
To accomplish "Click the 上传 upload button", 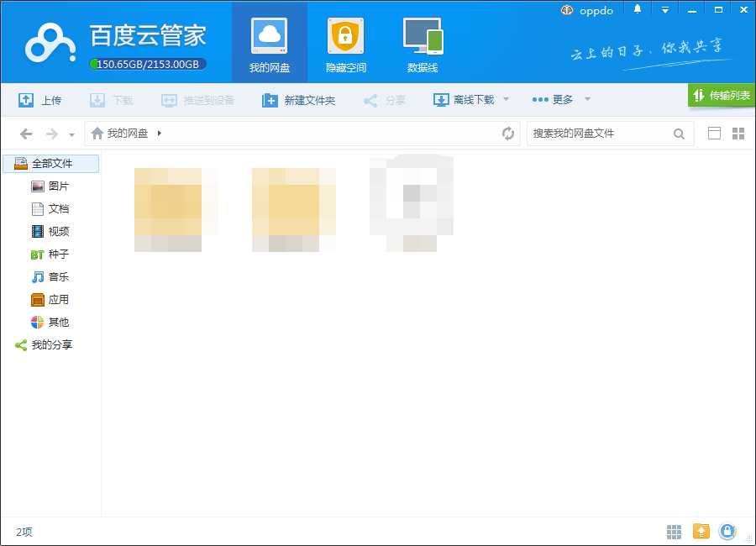I will click(x=39, y=100).
